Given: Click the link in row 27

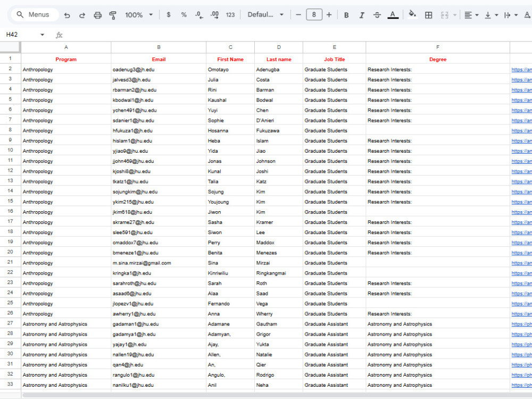Looking at the screenshot, I should point(521,324).
